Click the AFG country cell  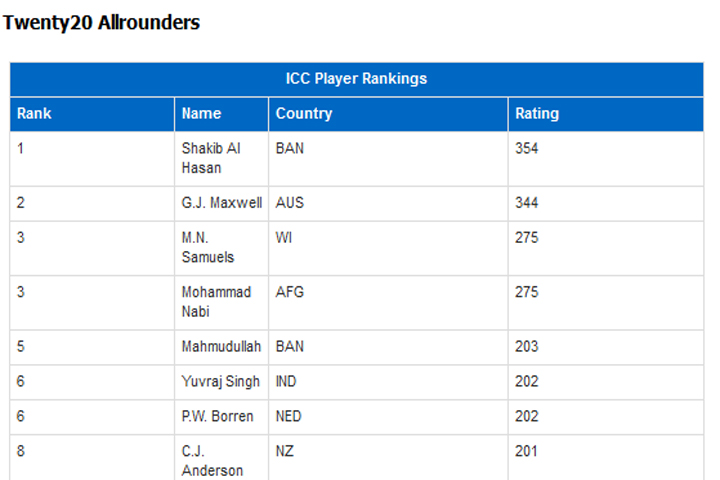[x=388, y=302]
